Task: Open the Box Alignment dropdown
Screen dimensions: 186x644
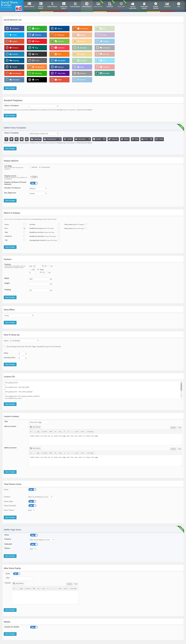Action: [38, 193]
